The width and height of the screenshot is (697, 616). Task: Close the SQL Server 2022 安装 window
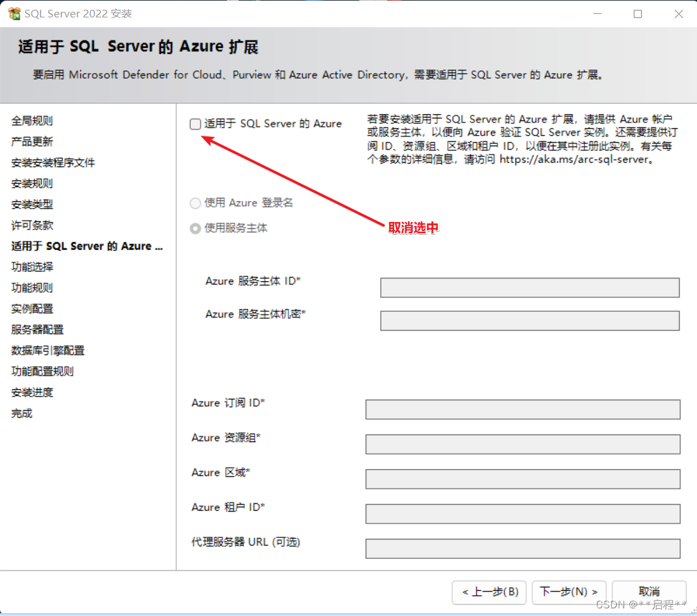click(x=679, y=14)
